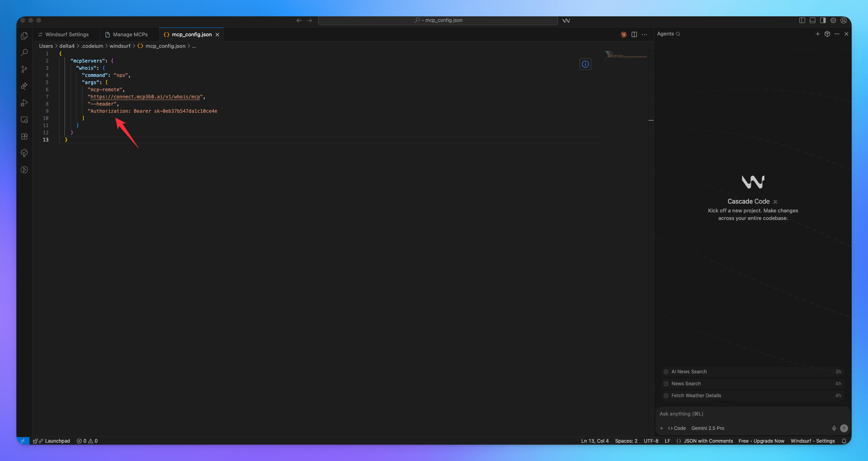Click Free - Upgrade Now in status bar
868x461 pixels.
[761, 441]
